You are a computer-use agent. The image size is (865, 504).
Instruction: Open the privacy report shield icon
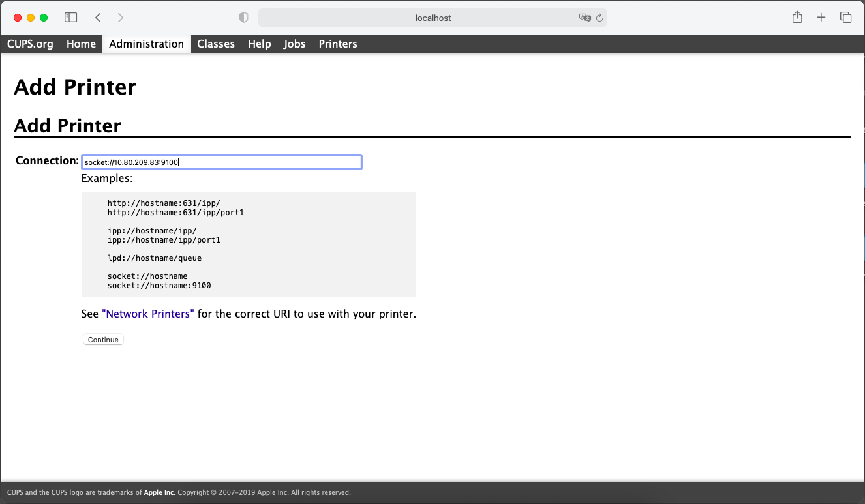[244, 18]
